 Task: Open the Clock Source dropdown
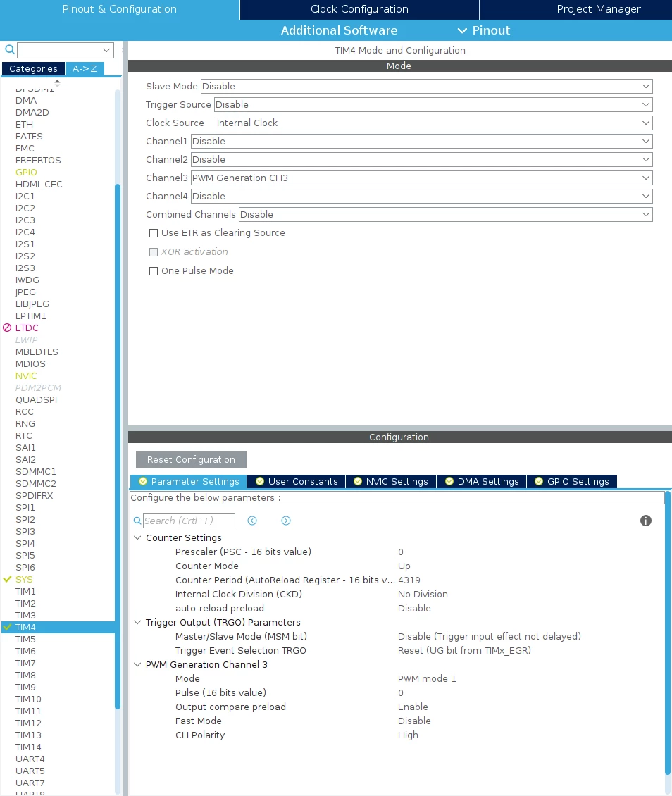(x=434, y=123)
